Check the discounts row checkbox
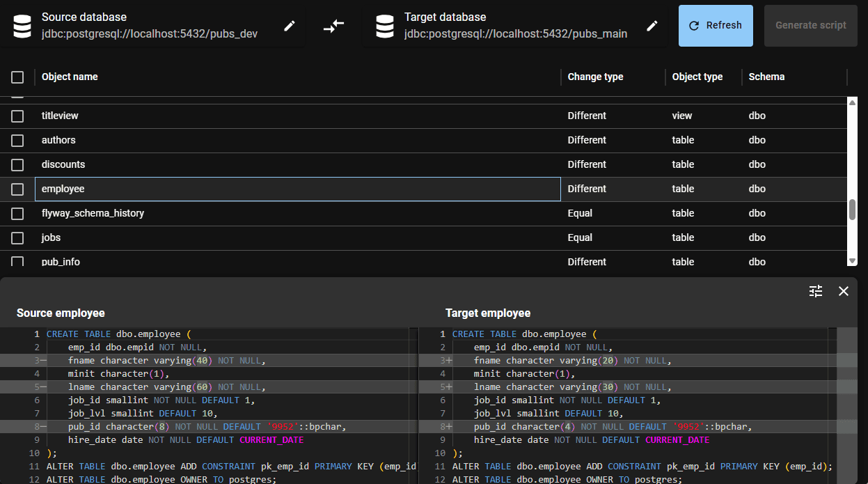 (x=17, y=164)
